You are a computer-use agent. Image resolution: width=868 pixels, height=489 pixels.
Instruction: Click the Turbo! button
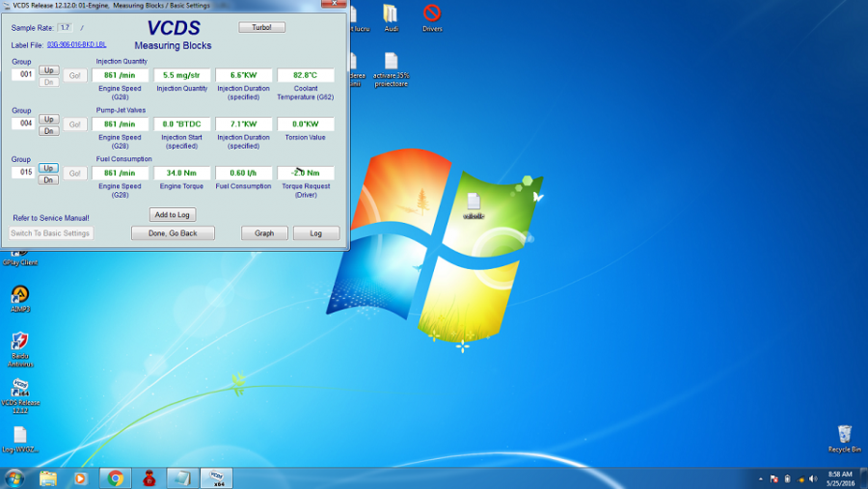pos(261,27)
